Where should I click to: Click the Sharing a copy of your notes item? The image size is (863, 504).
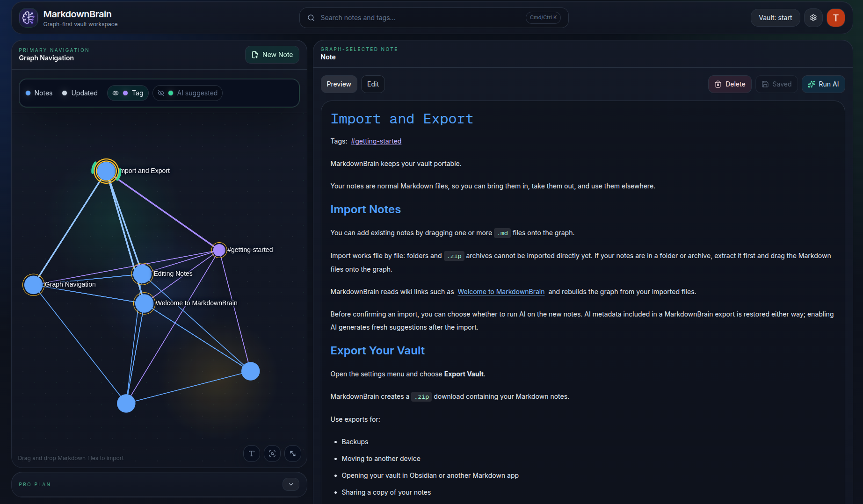pyautogui.click(x=386, y=492)
